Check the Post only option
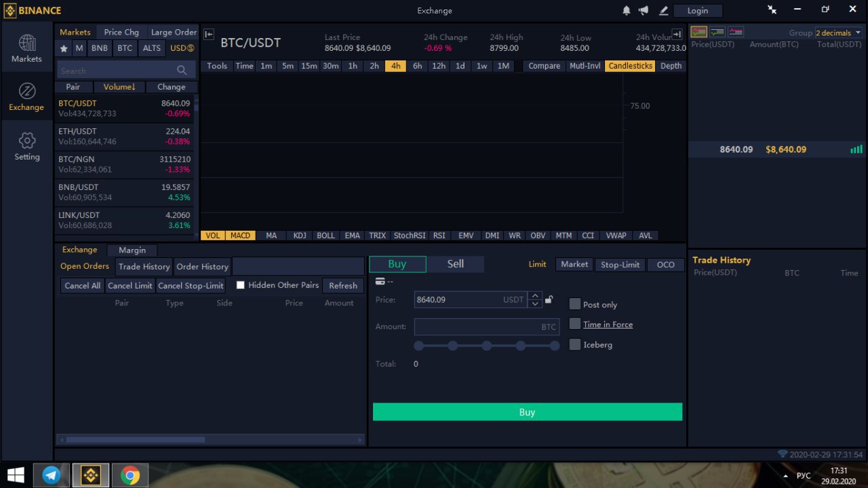Image resolution: width=868 pixels, height=488 pixels. point(575,304)
